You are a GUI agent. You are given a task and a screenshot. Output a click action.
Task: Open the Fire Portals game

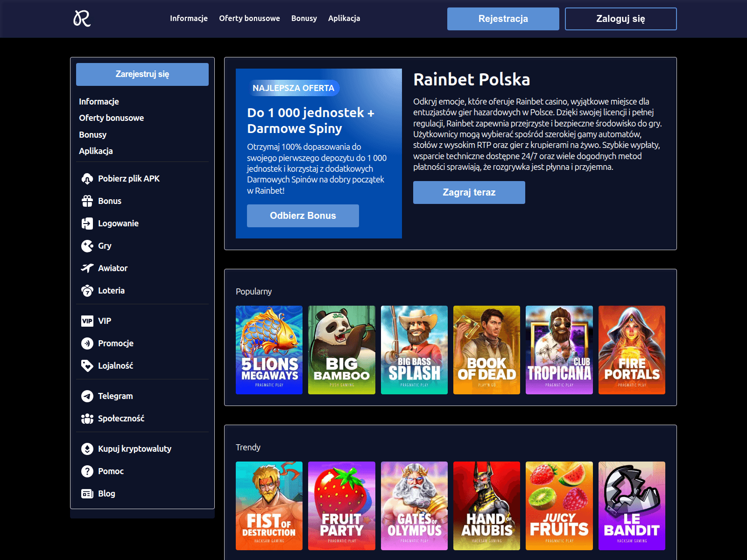(632, 350)
